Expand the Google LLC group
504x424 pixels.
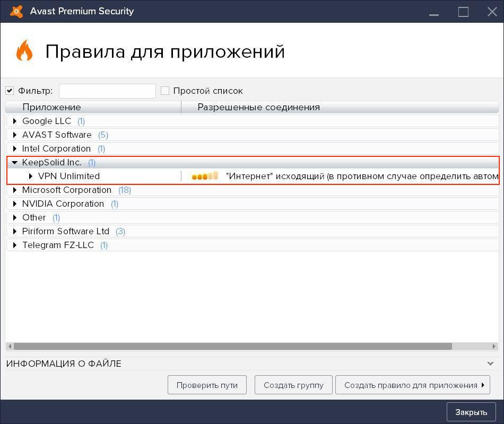(x=15, y=121)
